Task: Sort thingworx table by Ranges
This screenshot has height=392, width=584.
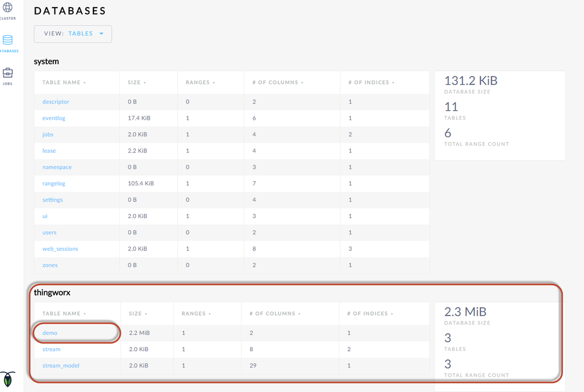Action: 196,314
